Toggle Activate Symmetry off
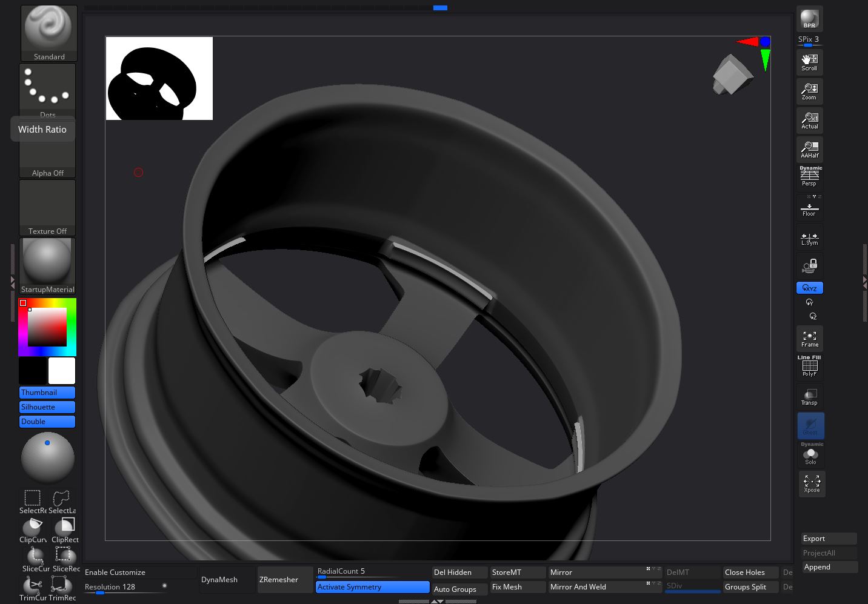The width and height of the screenshot is (868, 604). click(x=372, y=587)
